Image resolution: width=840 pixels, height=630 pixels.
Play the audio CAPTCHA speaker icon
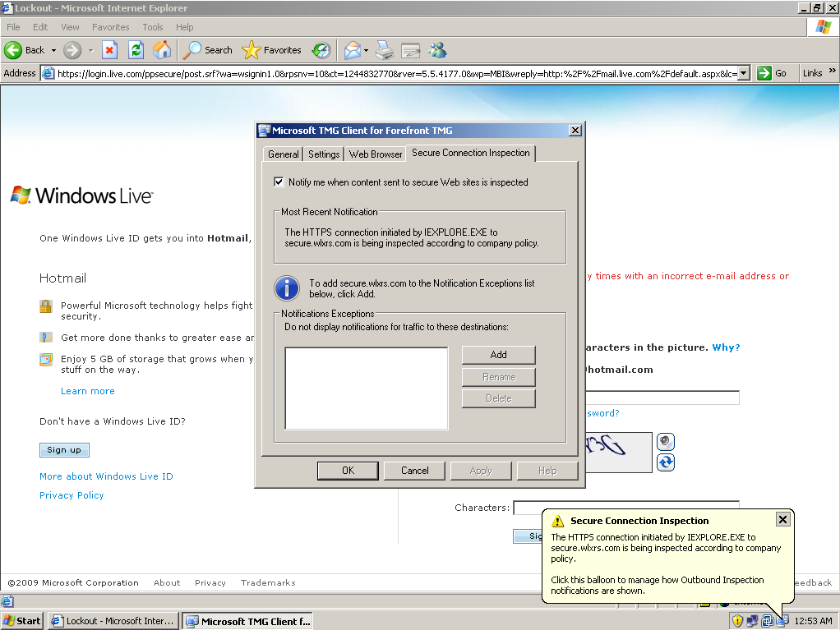pyautogui.click(x=666, y=442)
